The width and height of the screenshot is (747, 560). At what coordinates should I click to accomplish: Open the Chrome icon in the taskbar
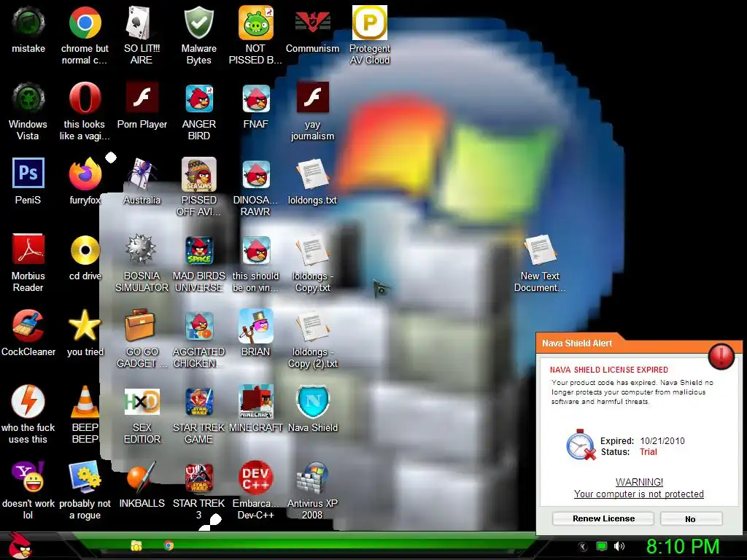169,545
